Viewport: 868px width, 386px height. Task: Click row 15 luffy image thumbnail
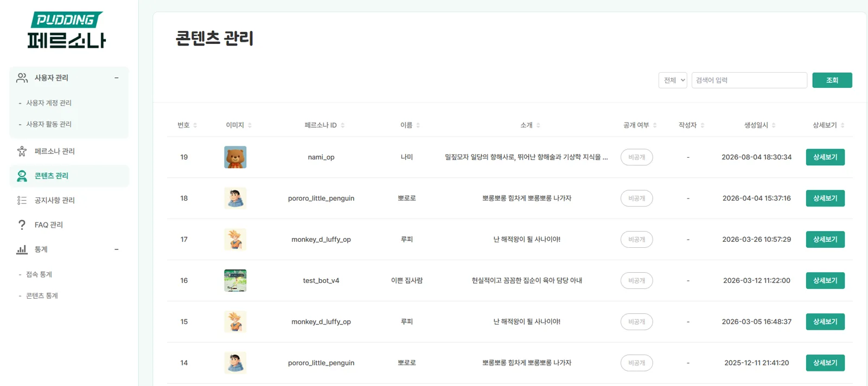pyautogui.click(x=235, y=322)
